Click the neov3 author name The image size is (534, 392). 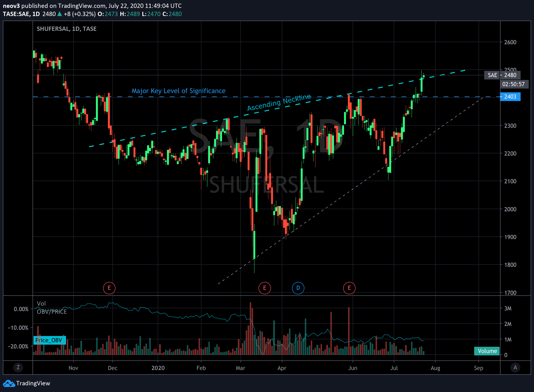pos(11,6)
